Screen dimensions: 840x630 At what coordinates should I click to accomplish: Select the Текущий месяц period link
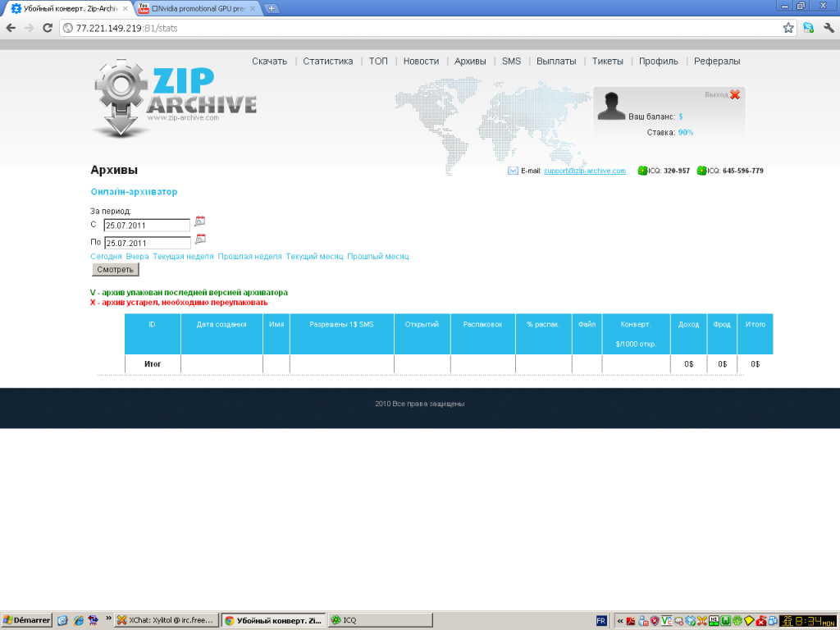point(314,256)
